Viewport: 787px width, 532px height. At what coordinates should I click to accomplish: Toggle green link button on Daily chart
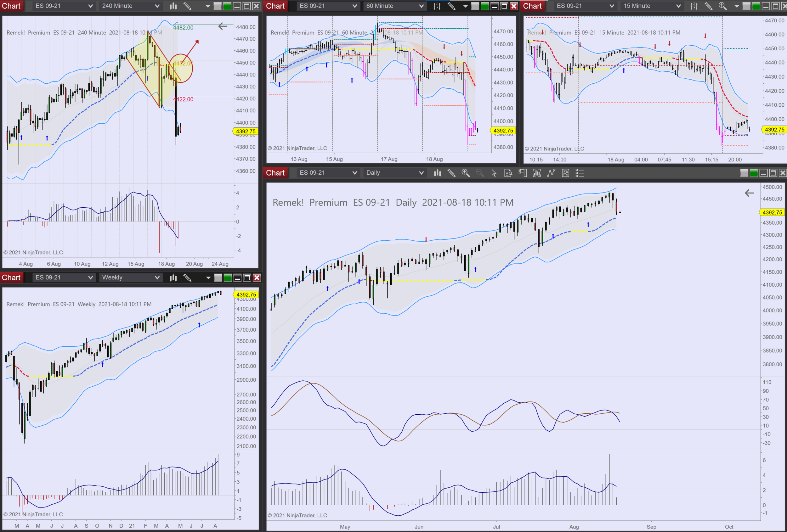(754, 173)
